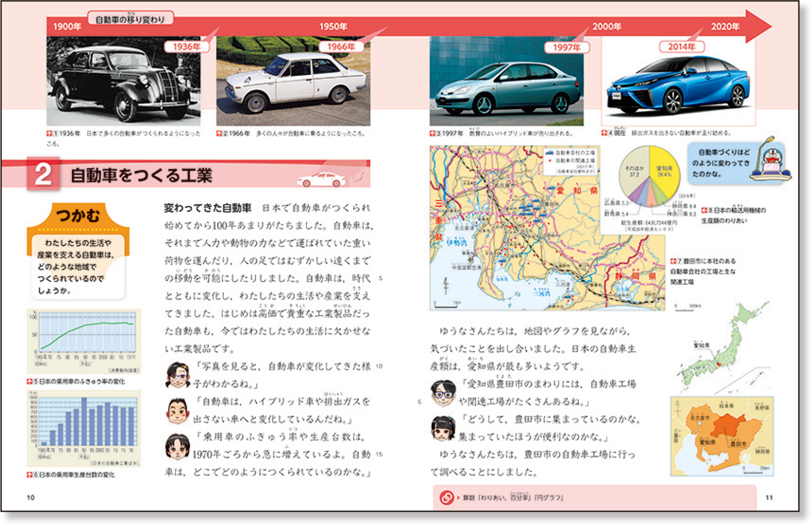Click the white car icon in the section heading
Screen dimensions: 812x524
tap(322, 179)
